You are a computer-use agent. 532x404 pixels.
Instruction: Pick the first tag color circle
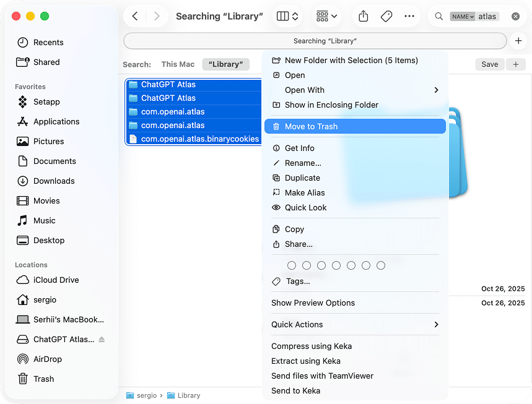coord(292,265)
